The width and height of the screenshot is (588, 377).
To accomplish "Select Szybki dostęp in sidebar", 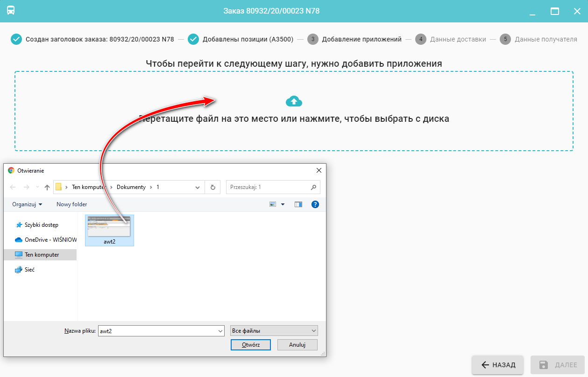I will (41, 225).
